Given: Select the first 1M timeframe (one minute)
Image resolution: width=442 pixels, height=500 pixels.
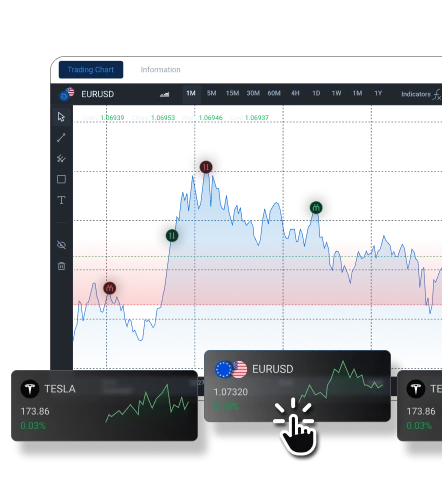Looking at the screenshot, I should 191,93.
